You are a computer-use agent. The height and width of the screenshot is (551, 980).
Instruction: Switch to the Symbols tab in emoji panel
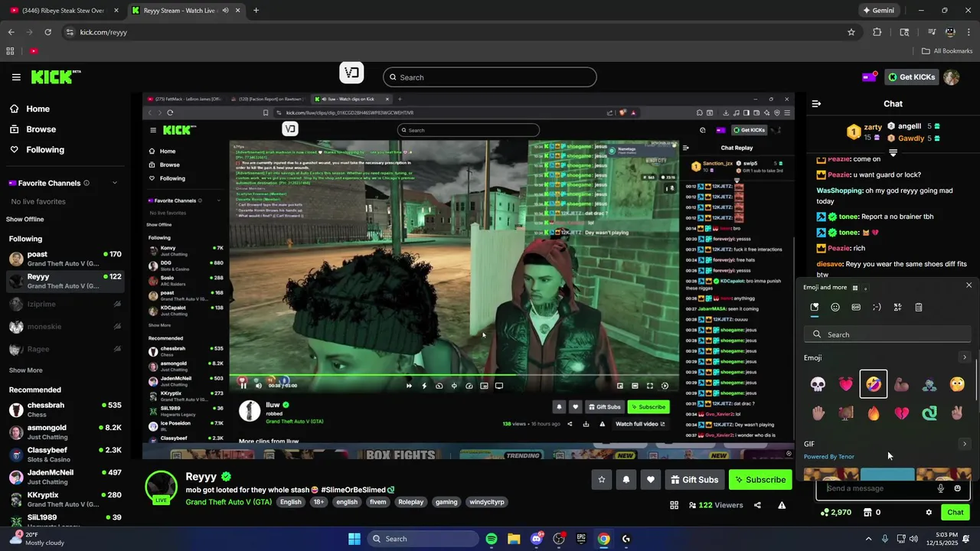(897, 307)
